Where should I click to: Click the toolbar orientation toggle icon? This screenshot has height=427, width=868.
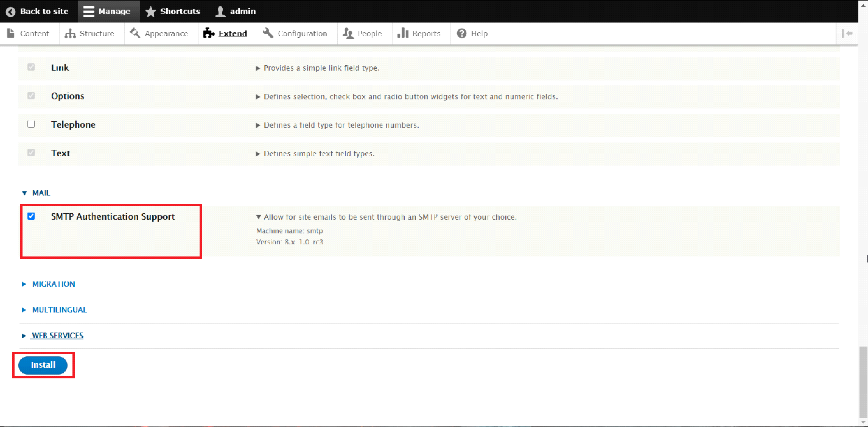pos(847,34)
